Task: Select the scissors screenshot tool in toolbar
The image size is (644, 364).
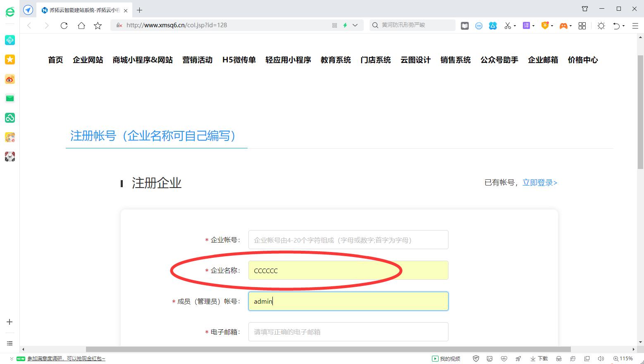Action: pos(508,25)
